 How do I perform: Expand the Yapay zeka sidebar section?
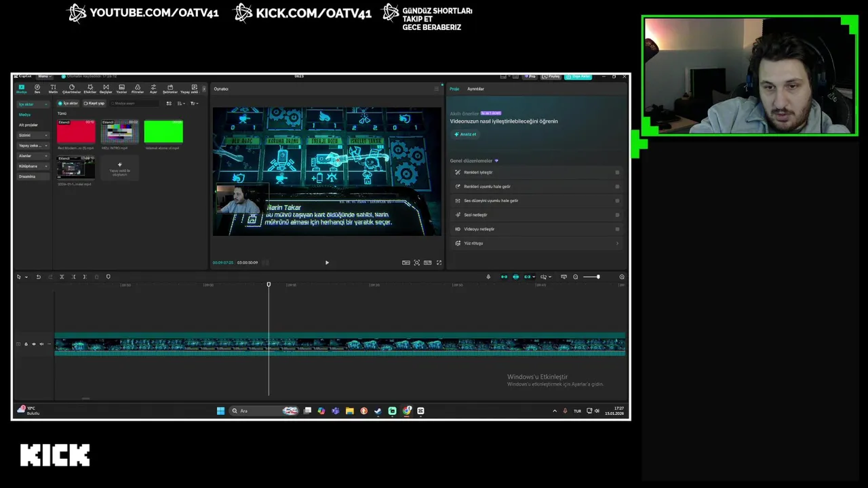(x=33, y=146)
